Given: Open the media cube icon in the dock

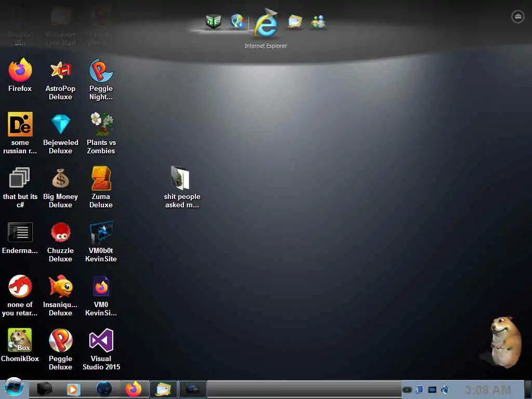Looking at the screenshot, I should pos(214,21).
